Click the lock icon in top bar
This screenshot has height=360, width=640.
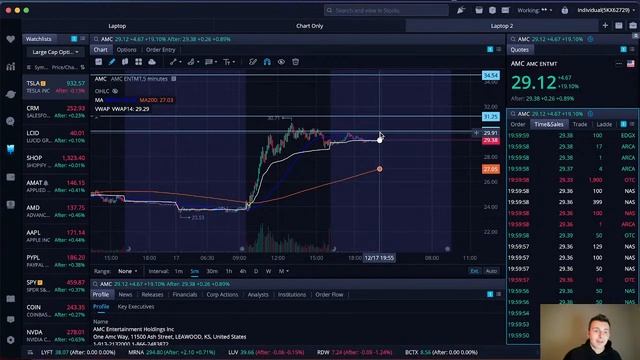pos(564,11)
